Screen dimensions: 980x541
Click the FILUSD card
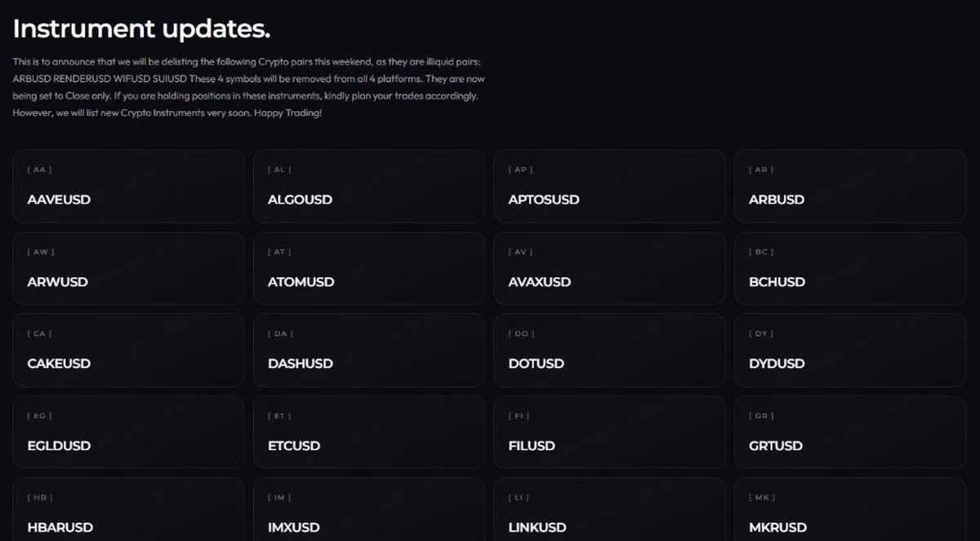(x=609, y=432)
